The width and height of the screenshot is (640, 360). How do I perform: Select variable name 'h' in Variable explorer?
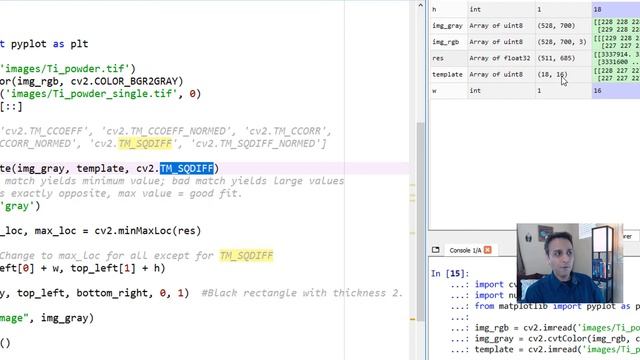click(x=434, y=9)
